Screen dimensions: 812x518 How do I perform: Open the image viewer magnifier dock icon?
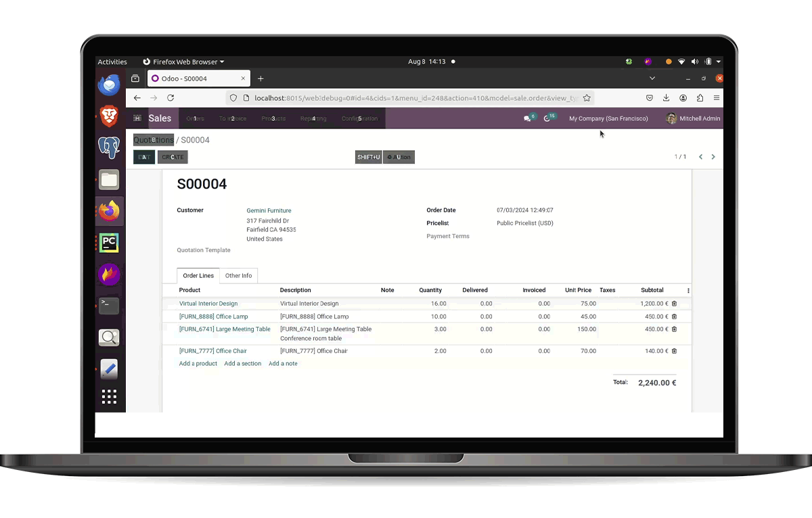(x=109, y=337)
